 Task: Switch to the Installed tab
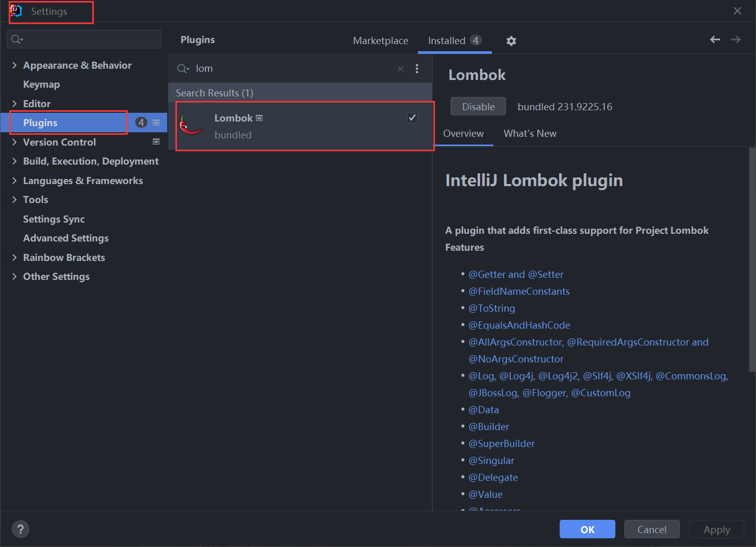(x=454, y=40)
